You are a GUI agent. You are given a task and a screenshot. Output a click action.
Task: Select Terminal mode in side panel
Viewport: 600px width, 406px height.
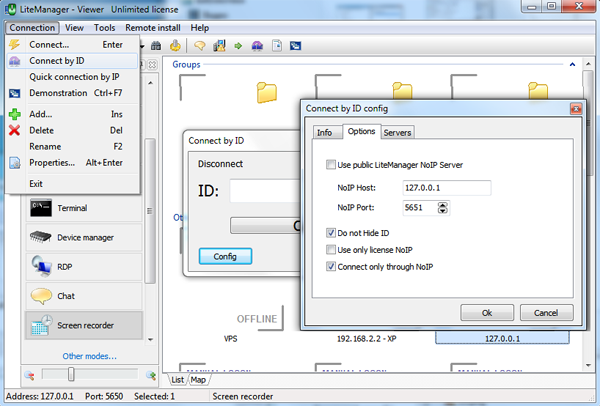tap(84, 208)
